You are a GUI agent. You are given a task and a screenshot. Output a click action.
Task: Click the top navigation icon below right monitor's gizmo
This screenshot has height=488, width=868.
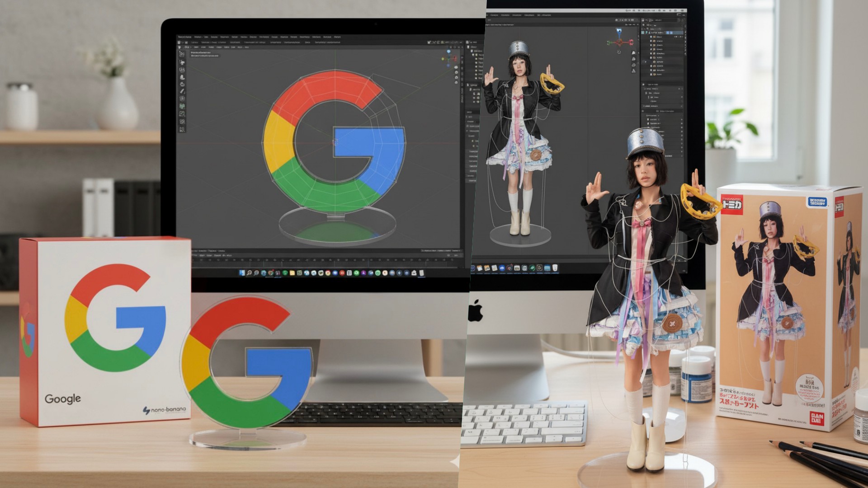pyautogui.click(x=634, y=53)
